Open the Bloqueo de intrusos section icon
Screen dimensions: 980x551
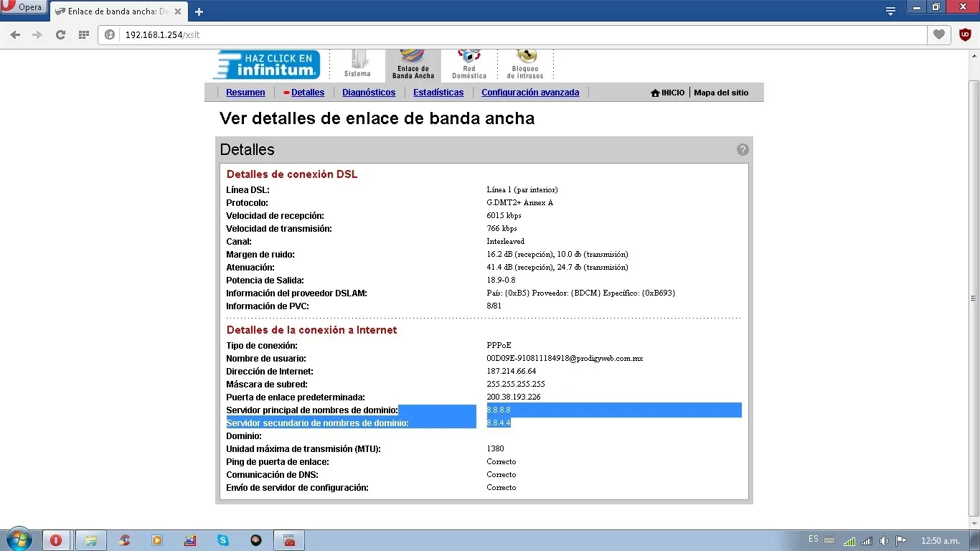[x=525, y=65]
